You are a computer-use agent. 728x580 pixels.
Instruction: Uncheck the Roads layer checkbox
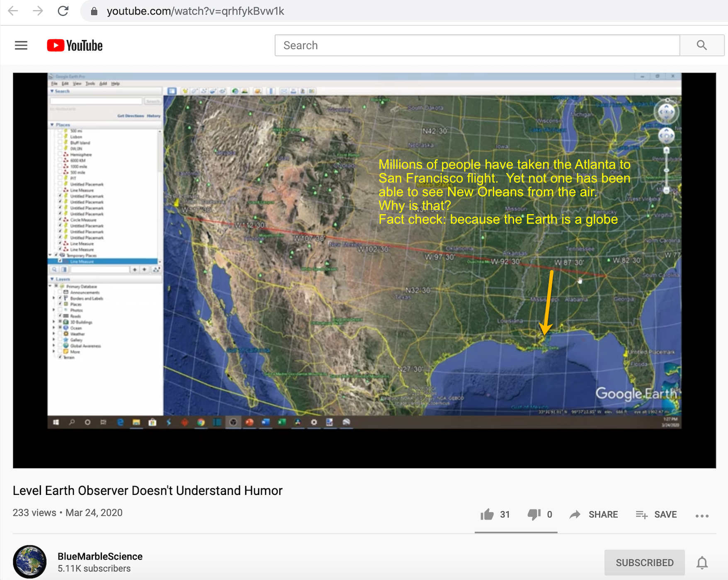pyautogui.click(x=60, y=316)
